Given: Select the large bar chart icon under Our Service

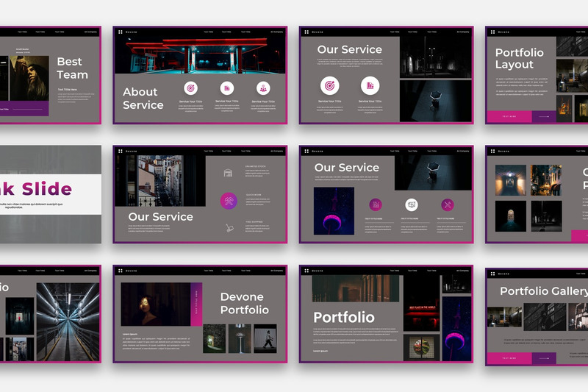Looking at the screenshot, I should point(370,85).
